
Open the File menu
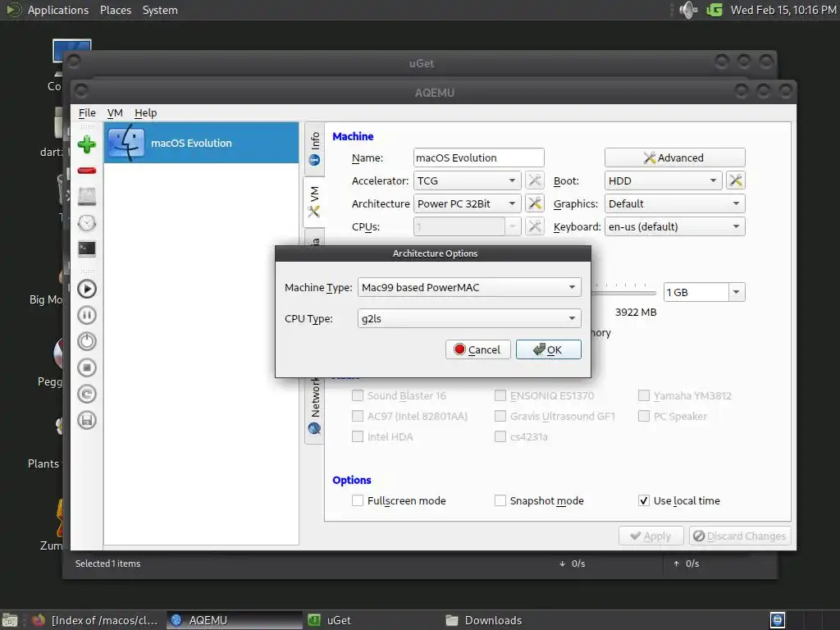87,113
